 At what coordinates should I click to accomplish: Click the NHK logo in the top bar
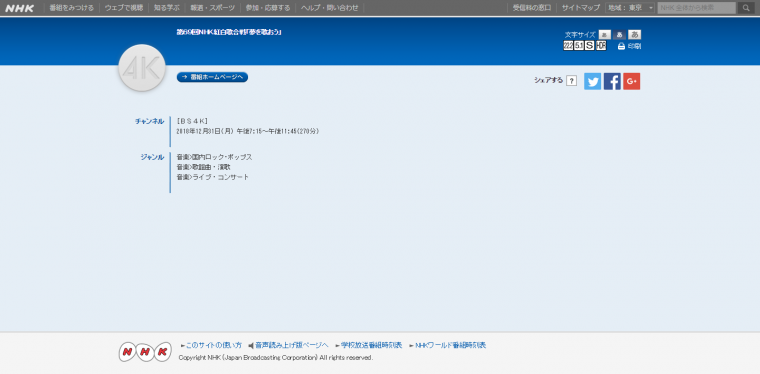point(19,8)
